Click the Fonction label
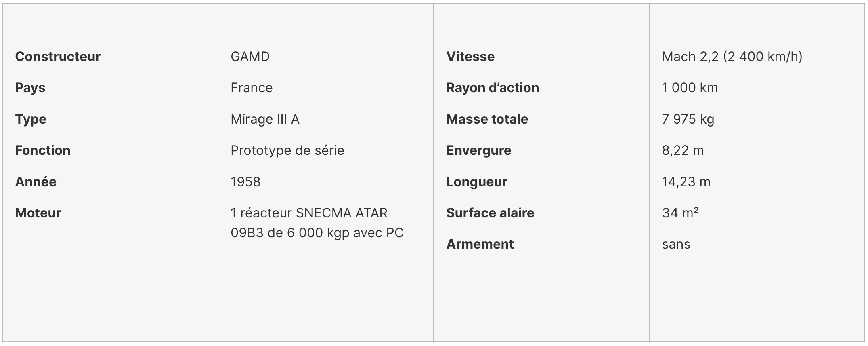This screenshot has width=868, height=346. (x=43, y=150)
